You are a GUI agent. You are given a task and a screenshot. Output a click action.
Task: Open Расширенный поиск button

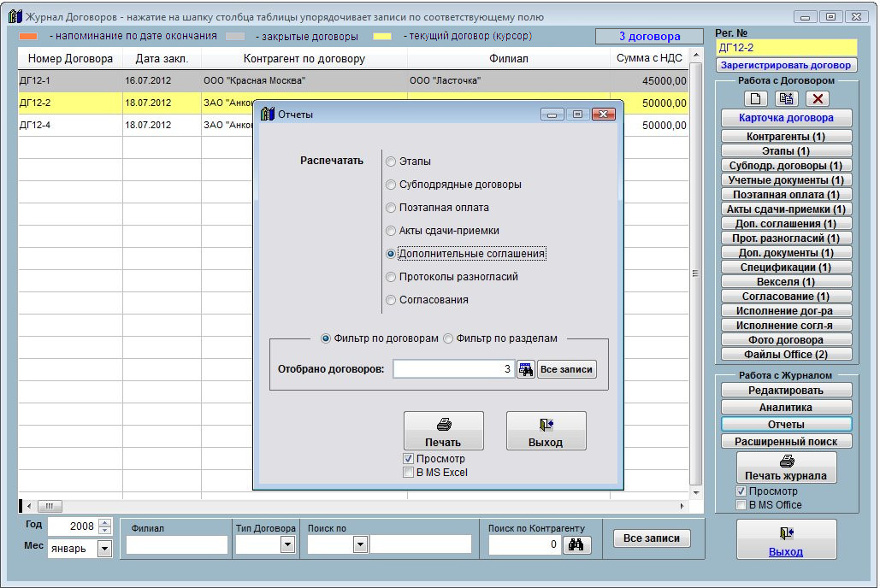(x=786, y=442)
